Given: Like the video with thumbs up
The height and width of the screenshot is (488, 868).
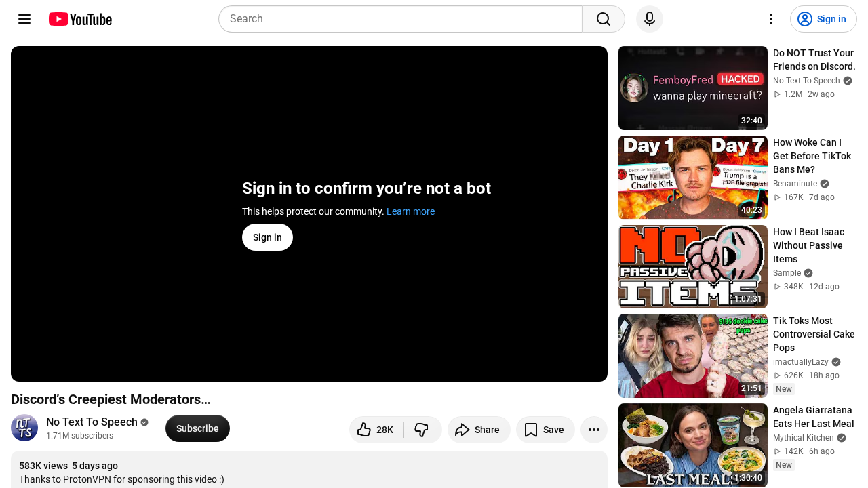Looking at the screenshot, I should 376,430.
